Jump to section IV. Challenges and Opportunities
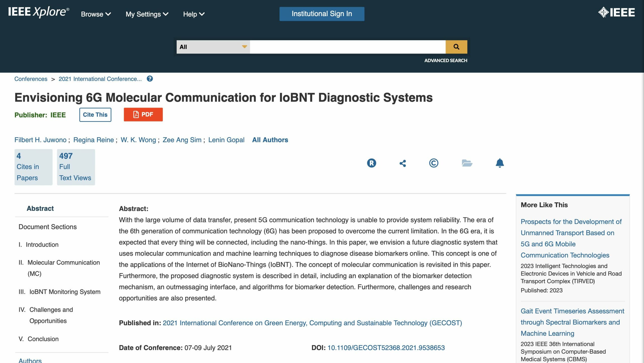 46,315
